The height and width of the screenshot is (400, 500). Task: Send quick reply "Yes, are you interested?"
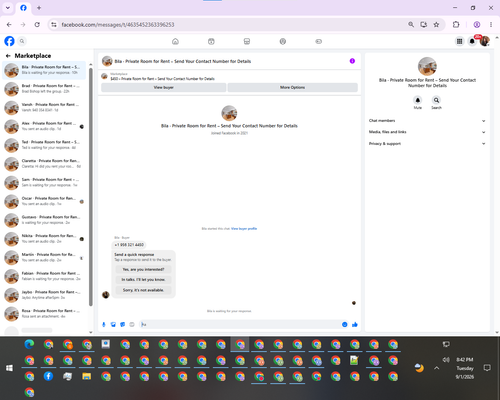coord(143,269)
